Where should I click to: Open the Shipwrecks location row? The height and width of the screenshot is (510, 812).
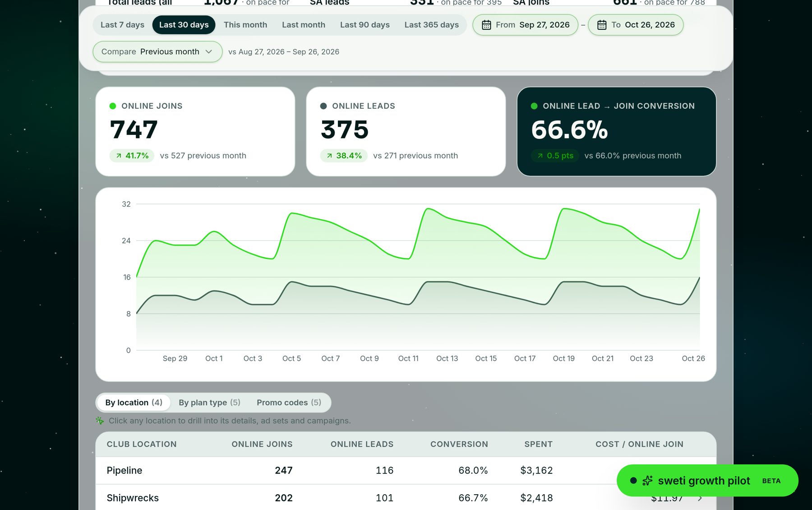tap(406, 498)
